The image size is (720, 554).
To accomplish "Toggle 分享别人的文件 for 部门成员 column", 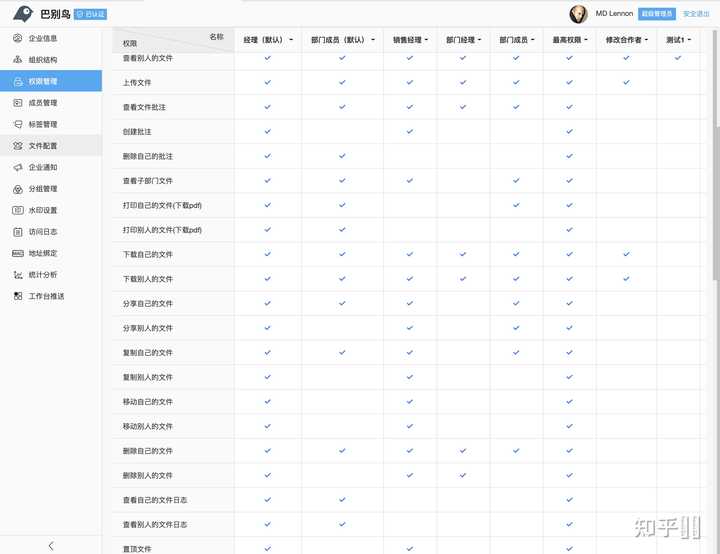I will [516, 328].
